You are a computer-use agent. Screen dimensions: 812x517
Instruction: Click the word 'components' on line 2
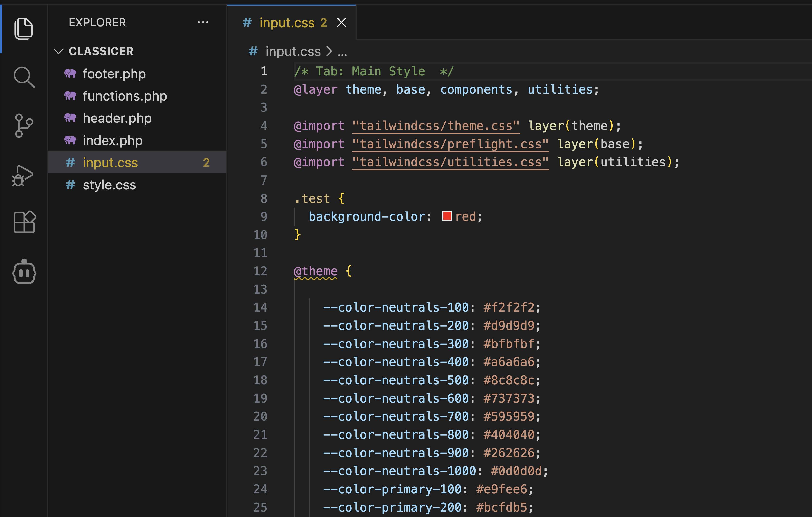pyautogui.click(x=476, y=90)
